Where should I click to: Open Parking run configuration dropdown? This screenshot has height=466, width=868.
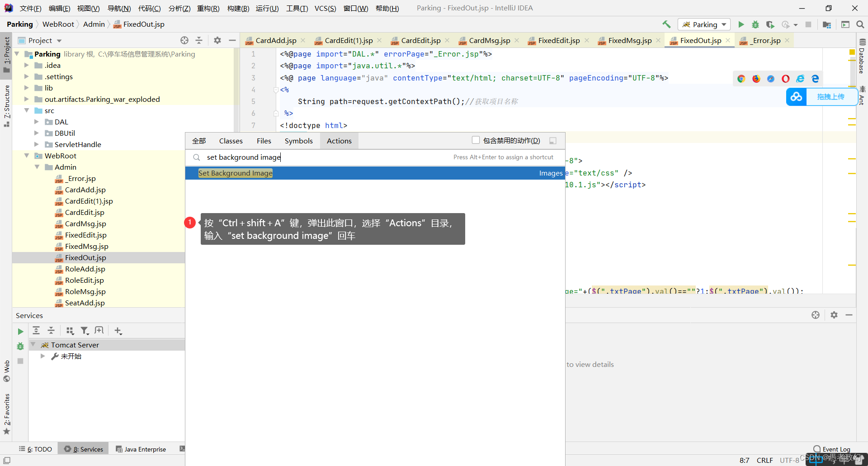tap(704, 24)
